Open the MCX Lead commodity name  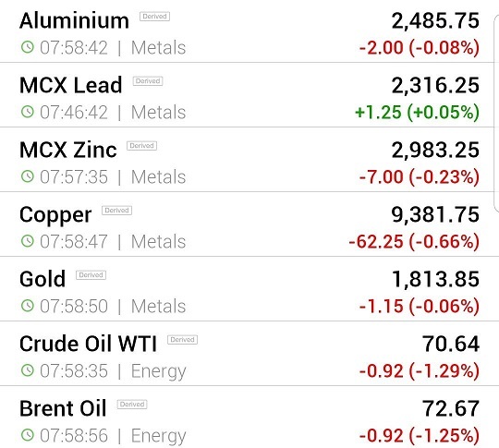pos(70,85)
